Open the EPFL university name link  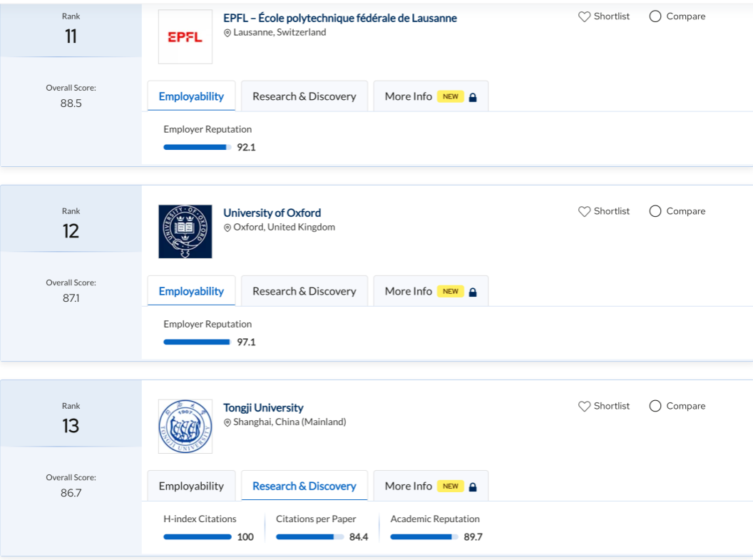tap(339, 18)
